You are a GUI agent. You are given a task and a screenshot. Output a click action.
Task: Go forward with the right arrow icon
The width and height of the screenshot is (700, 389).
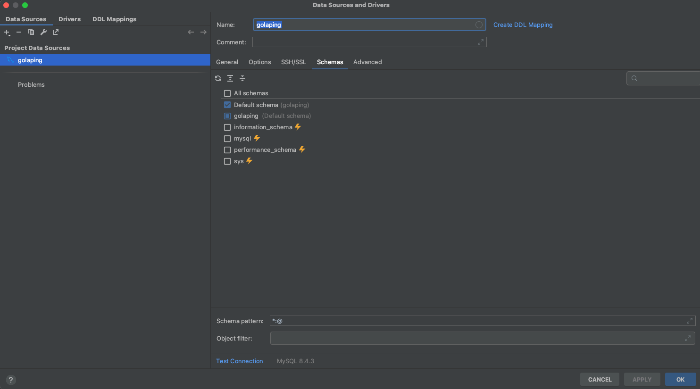(x=203, y=32)
